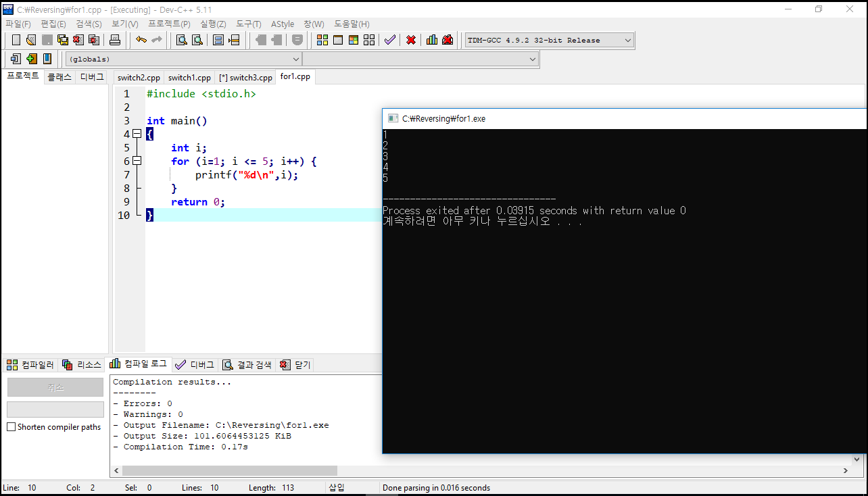Click the Rebuild All icon
This screenshot has width=868, height=496.
click(369, 40)
